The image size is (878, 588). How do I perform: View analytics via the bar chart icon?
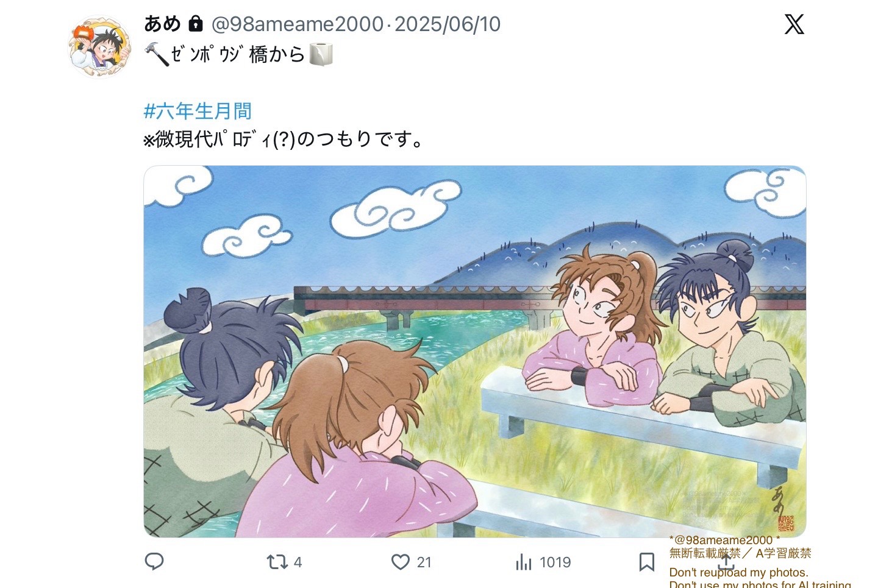click(x=524, y=562)
